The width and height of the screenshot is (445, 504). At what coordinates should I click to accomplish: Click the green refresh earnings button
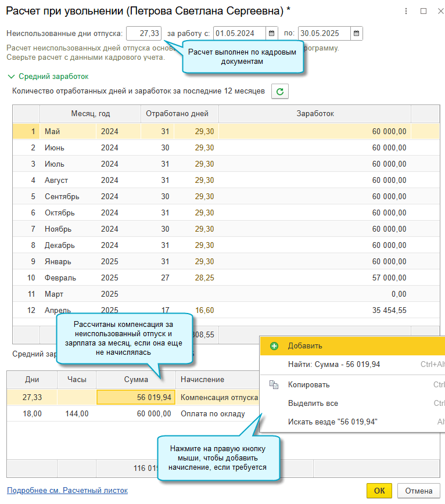point(280,91)
